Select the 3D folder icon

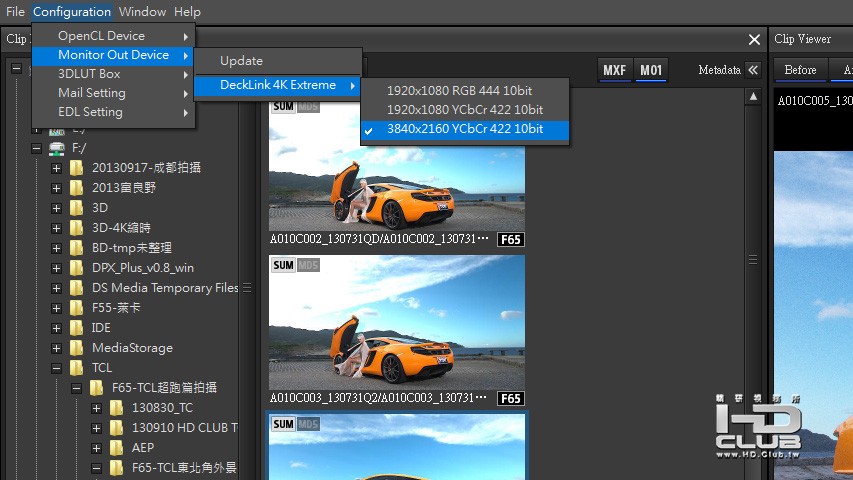[77, 208]
